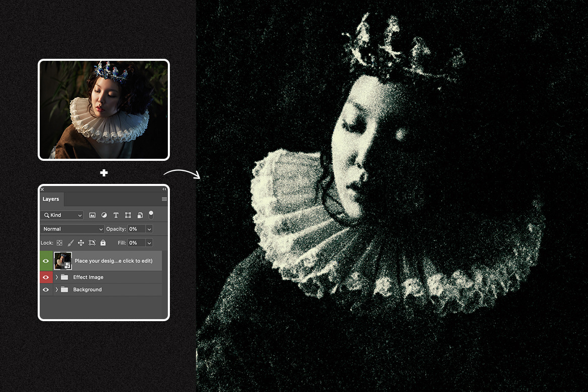
Task: Filter layers by type layer icon
Action: pyautogui.click(x=116, y=215)
